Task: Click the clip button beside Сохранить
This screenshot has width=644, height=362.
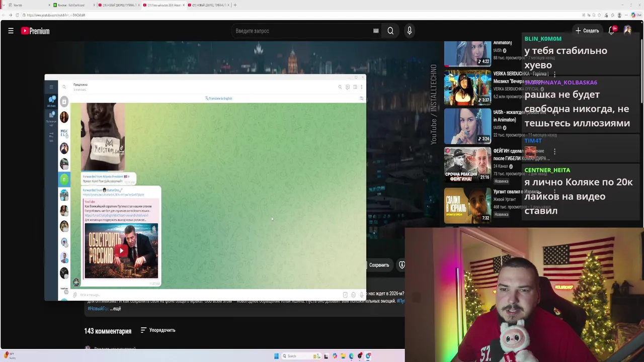Action: (x=401, y=265)
